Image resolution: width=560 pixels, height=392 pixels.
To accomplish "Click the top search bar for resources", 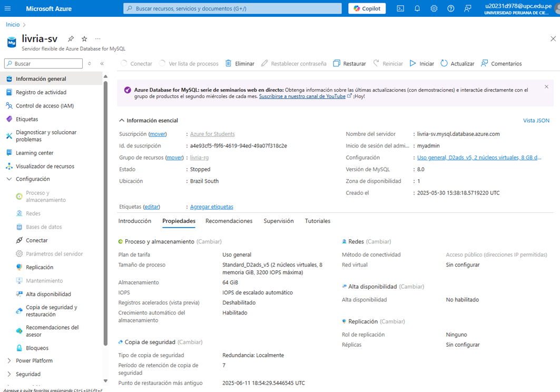I will pyautogui.click(x=232, y=8).
